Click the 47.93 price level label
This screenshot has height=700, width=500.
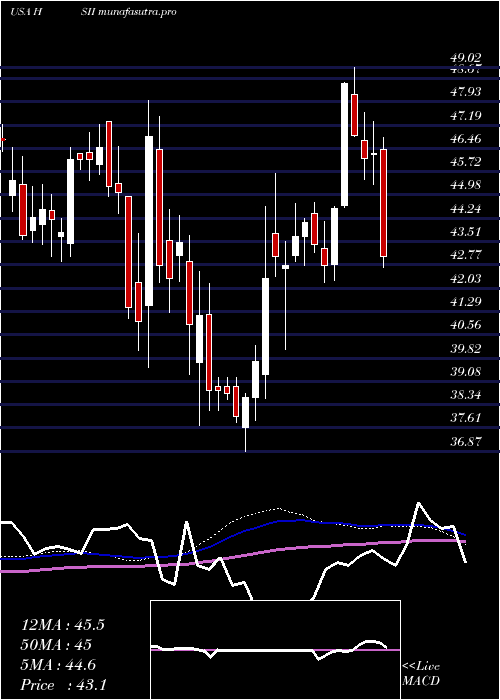[466, 92]
